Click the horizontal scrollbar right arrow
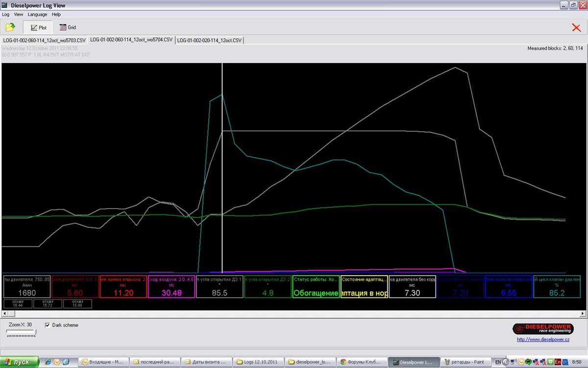 point(582,313)
